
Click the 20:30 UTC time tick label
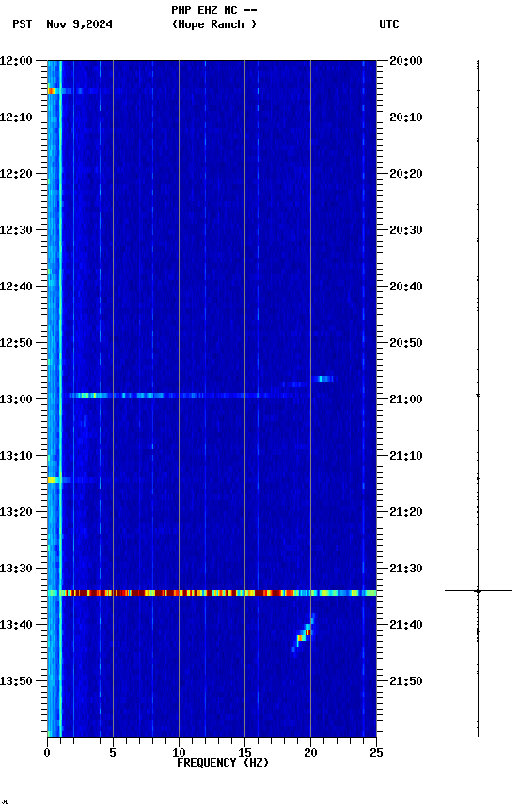[406, 230]
